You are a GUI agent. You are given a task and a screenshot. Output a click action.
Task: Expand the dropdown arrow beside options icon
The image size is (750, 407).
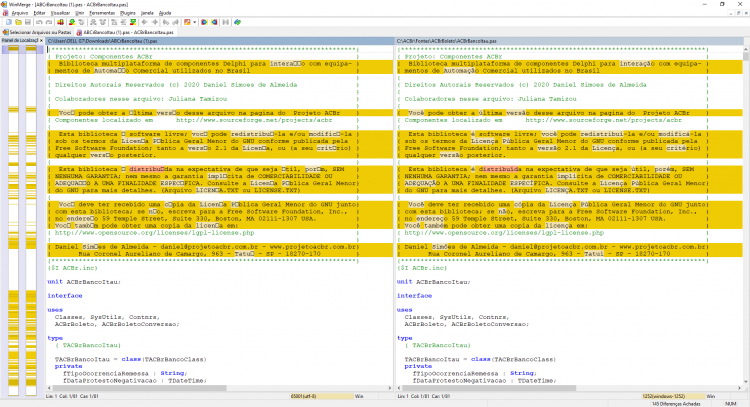[194, 22]
